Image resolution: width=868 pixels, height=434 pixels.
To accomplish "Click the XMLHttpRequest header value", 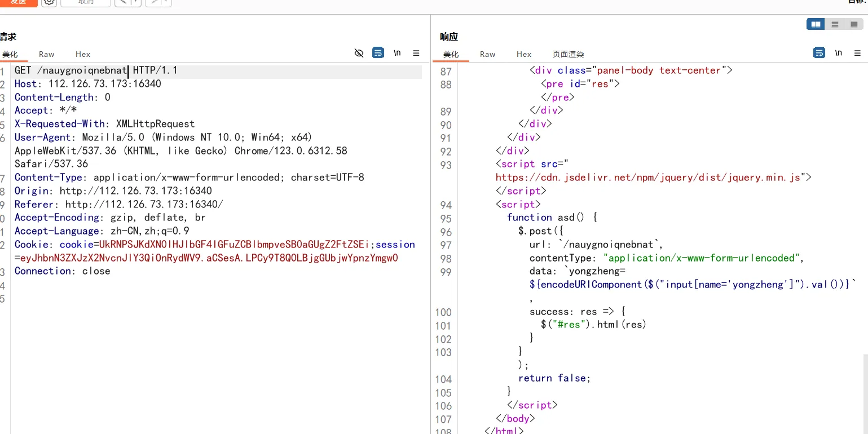I will pos(156,124).
